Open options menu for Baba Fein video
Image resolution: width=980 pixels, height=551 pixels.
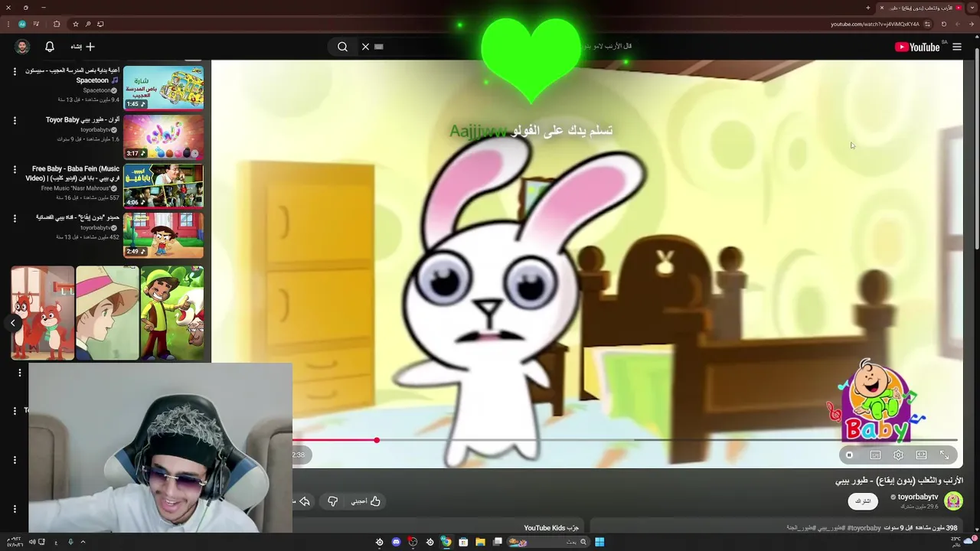tap(14, 169)
